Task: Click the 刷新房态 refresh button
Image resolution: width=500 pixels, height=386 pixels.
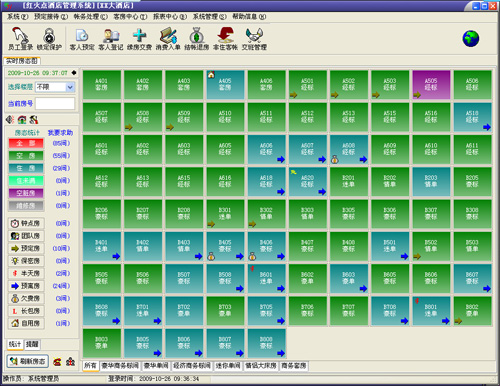Action: [x=28, y=361]
